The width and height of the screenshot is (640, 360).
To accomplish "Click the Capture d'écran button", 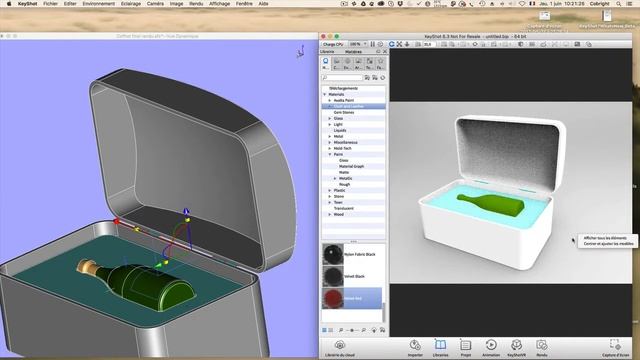I will click(x=615, y=348).
